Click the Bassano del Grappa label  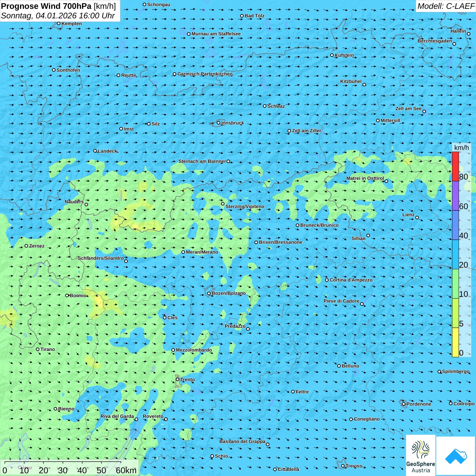click(x=242, y=441)
